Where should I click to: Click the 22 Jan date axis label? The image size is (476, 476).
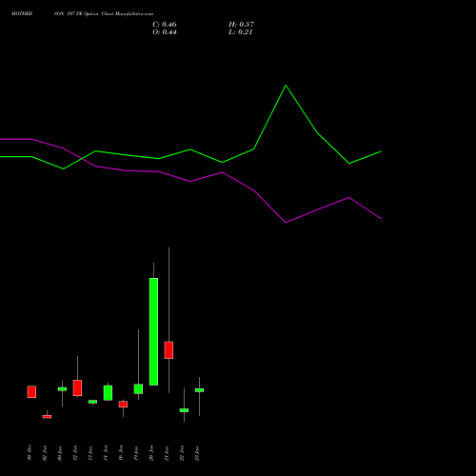pos(182,453)
